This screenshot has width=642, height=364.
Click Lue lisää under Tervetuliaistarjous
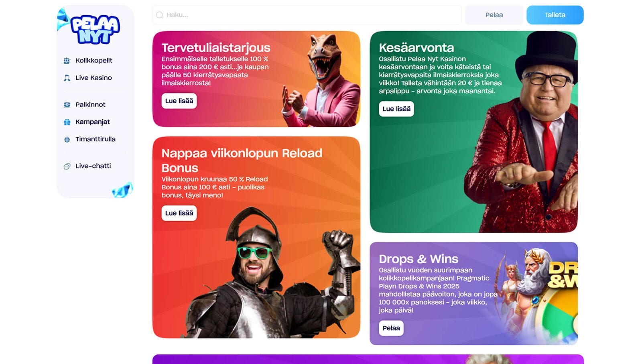[x=179, y=101]
